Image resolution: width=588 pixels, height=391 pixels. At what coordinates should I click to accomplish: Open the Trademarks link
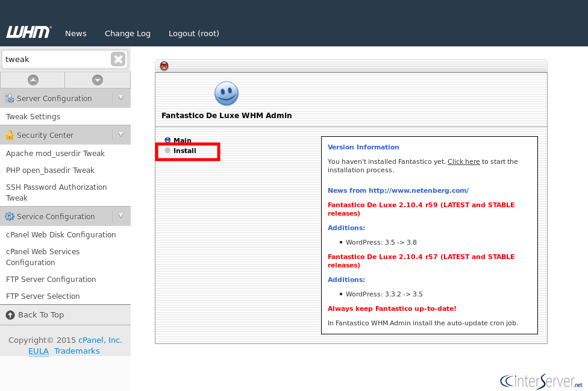[x=77, y=351]
